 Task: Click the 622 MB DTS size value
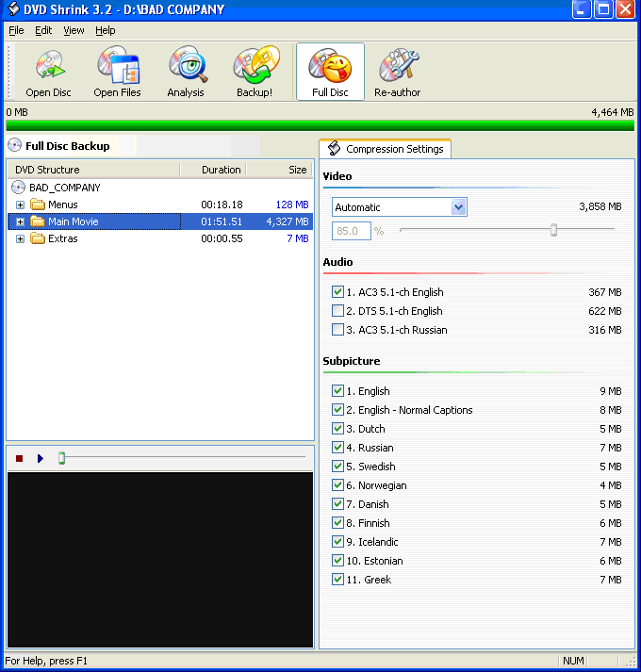pos(605,311)
